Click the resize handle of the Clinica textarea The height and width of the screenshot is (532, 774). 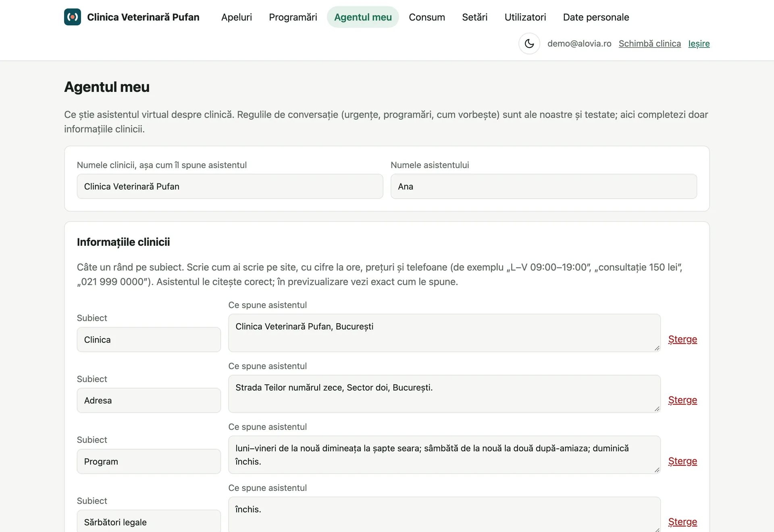coord(657,348)
